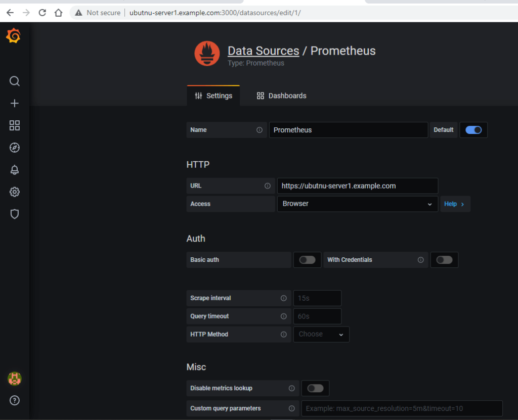This screenshot has width=518, height=420.
Task: Toggle the Default data source switch
Action: (x=473, y=130)
